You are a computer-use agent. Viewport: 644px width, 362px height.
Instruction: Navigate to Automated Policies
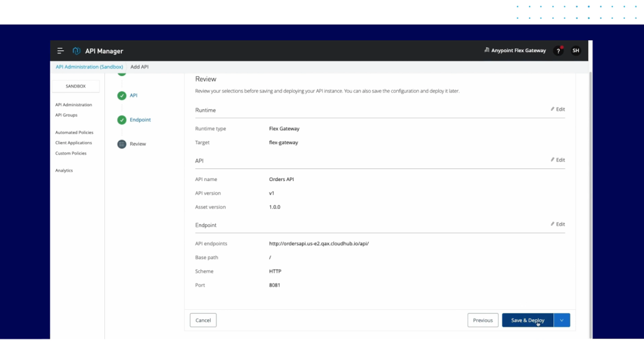click(74, 133)
